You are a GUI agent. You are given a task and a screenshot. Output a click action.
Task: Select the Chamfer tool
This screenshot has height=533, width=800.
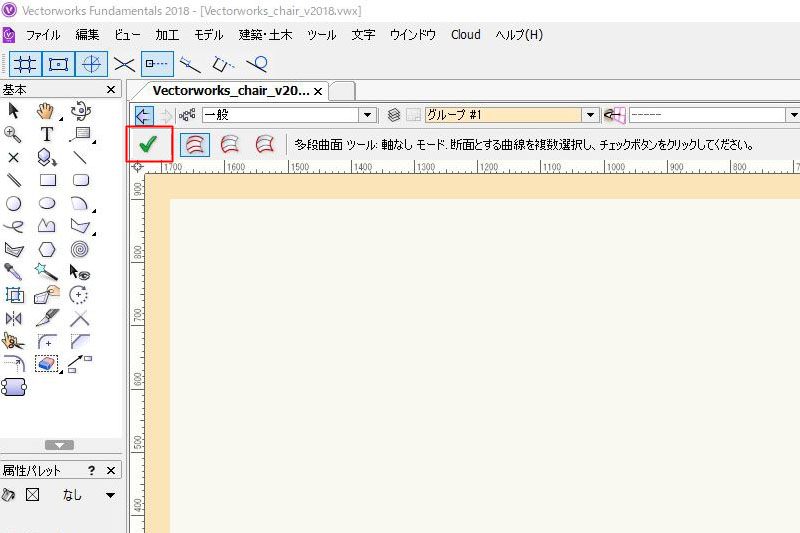click(80, 341)
